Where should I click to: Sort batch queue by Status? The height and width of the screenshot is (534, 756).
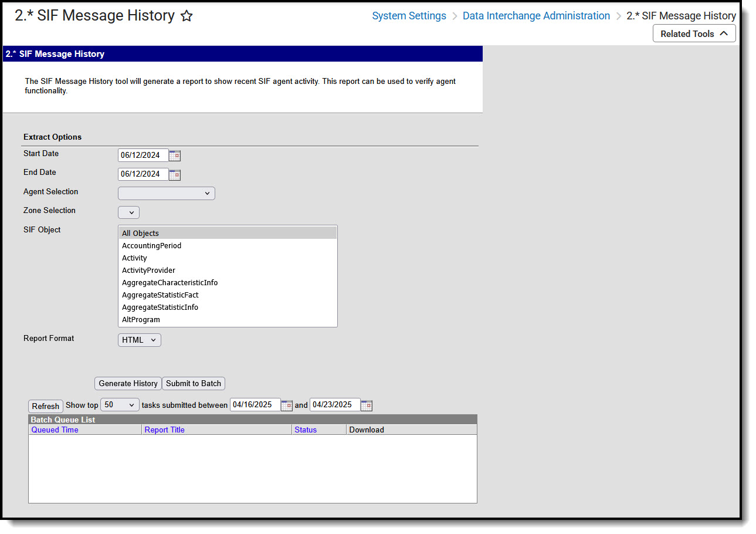point(306,430)
